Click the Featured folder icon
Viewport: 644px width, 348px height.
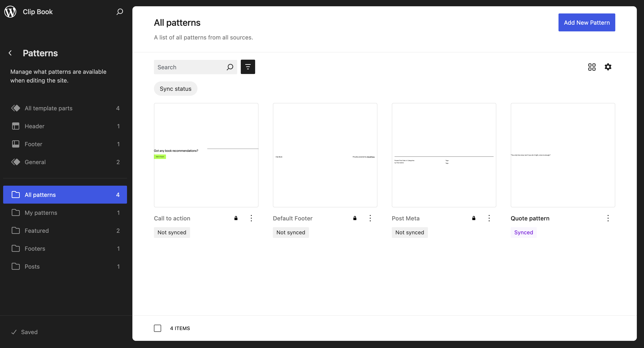tap(16, 231)
